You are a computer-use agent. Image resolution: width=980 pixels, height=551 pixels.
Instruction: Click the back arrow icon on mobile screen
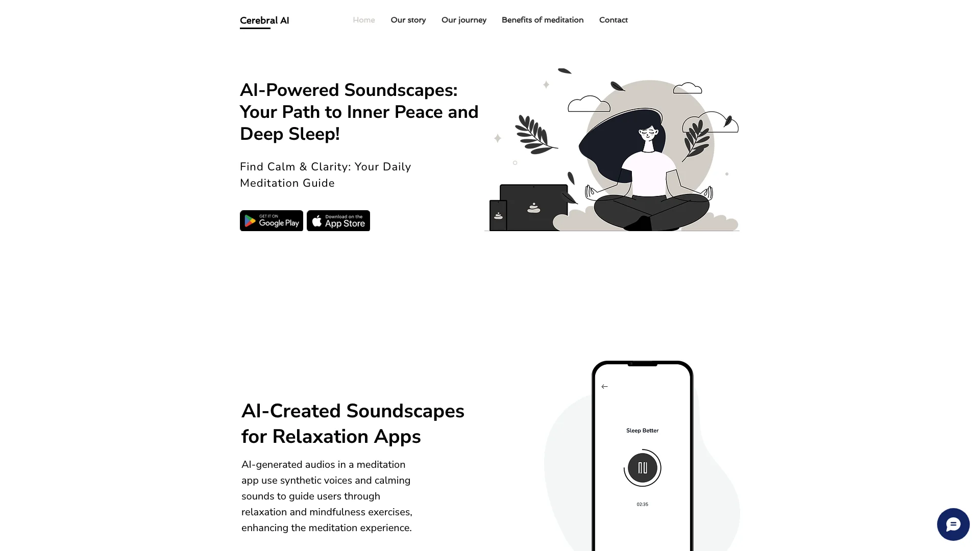pos(604,386)
